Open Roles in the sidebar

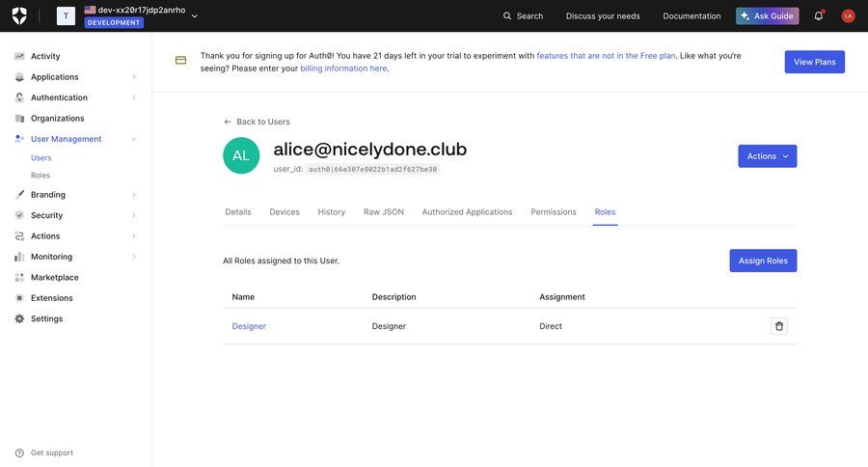41,176
